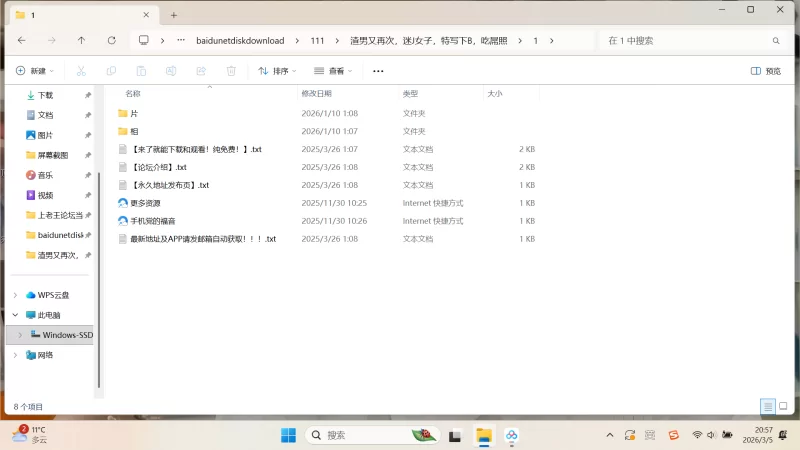Go up one folder level with Up arrow
Screen dimensions: 800x450
pos(81,41)
